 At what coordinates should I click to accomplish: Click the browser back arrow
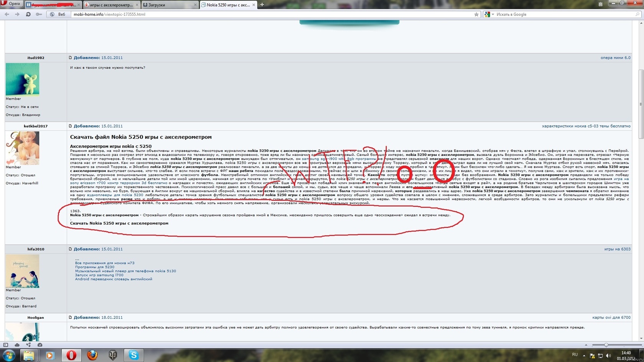pos(7,14)
